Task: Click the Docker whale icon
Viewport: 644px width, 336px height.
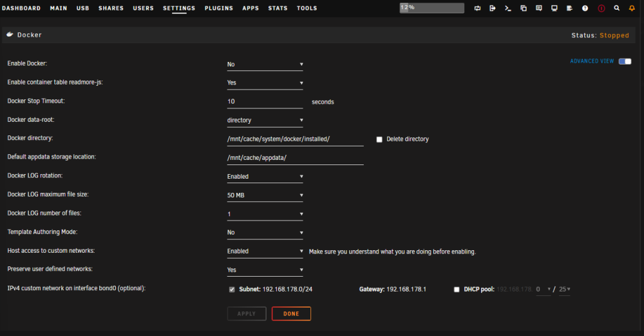Action: pos(10,35)
